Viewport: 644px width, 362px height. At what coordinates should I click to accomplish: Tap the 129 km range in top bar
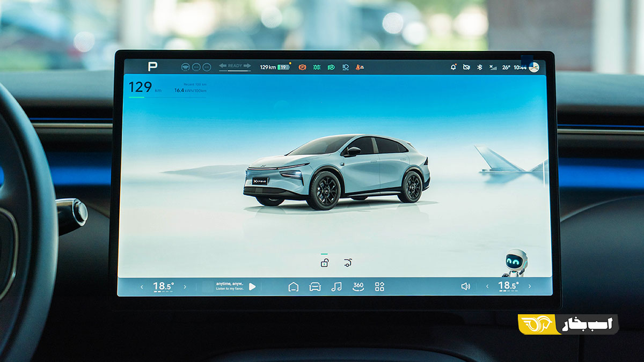click(268, 67)
